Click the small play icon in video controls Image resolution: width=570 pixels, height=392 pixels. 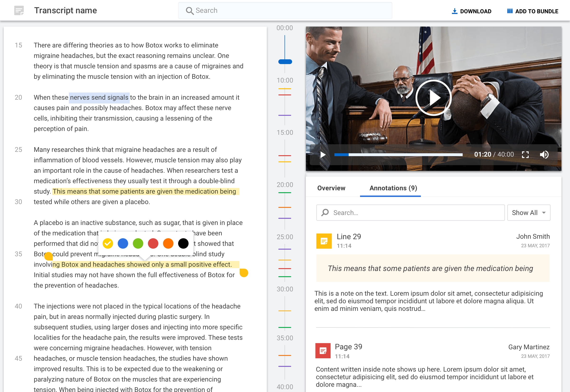(x=323, y=155)
